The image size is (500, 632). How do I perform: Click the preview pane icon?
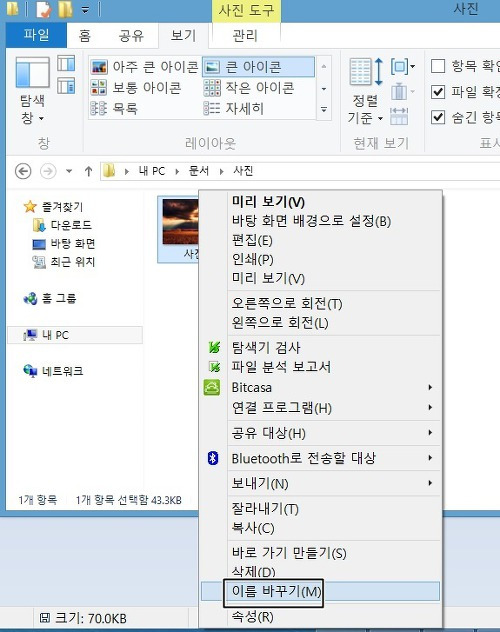click(66, 63)
